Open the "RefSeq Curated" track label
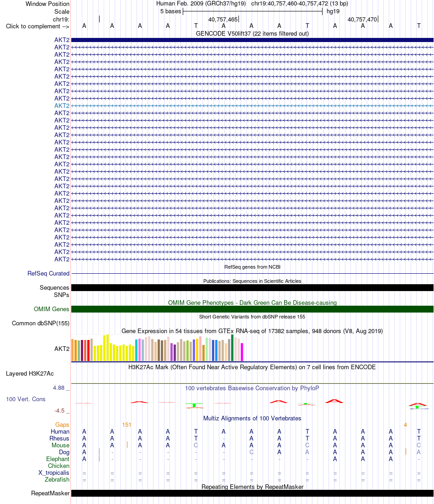 [x=48, y=274]
